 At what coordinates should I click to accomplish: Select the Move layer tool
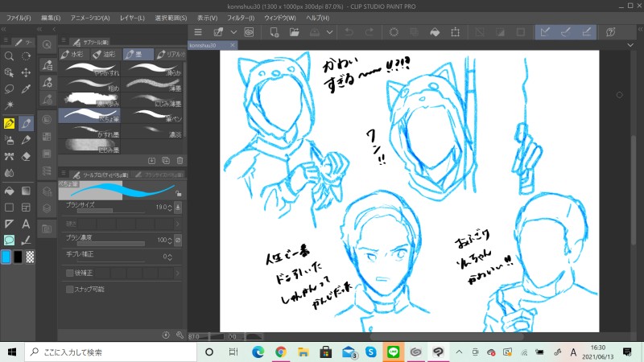click(26, 72)
